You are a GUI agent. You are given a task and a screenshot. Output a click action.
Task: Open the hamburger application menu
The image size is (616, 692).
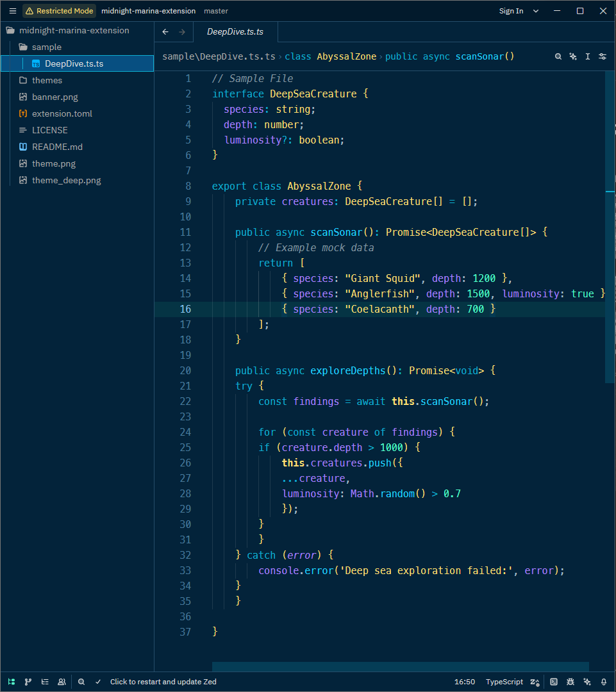point(13,11)
